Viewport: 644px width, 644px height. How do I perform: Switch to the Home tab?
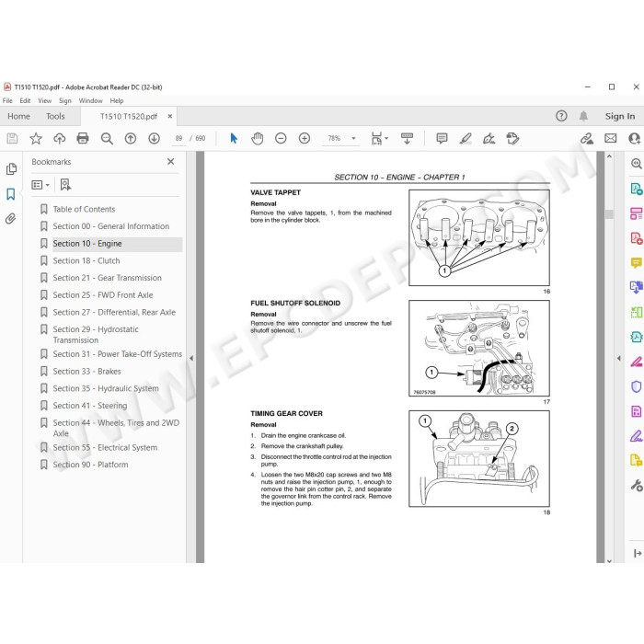19,116
